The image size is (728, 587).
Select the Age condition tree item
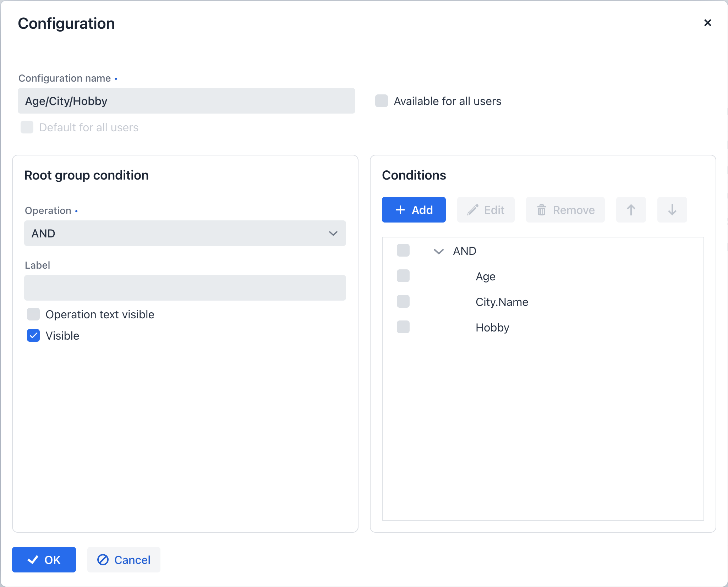pos(486,276)
